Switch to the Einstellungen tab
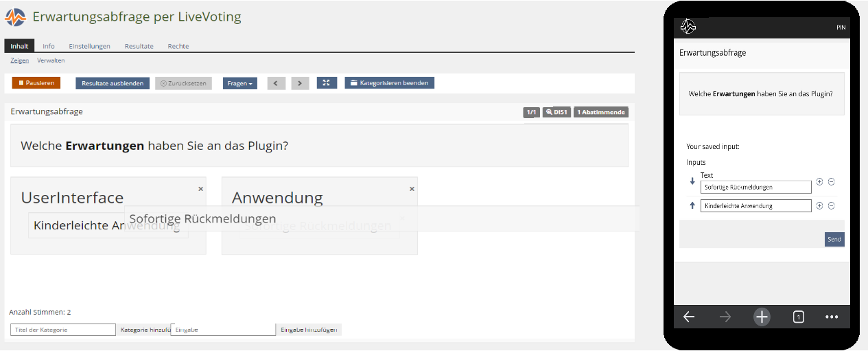Image resolution: width=868 pixels, height=351 pixels. (89, 46)
